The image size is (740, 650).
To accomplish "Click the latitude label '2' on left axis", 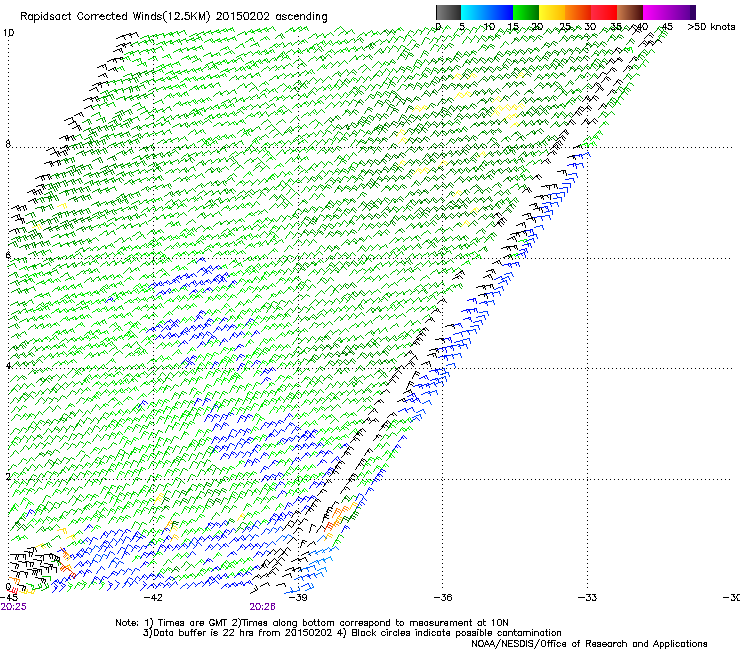I will pyautogui.click(x=8, y=476).
